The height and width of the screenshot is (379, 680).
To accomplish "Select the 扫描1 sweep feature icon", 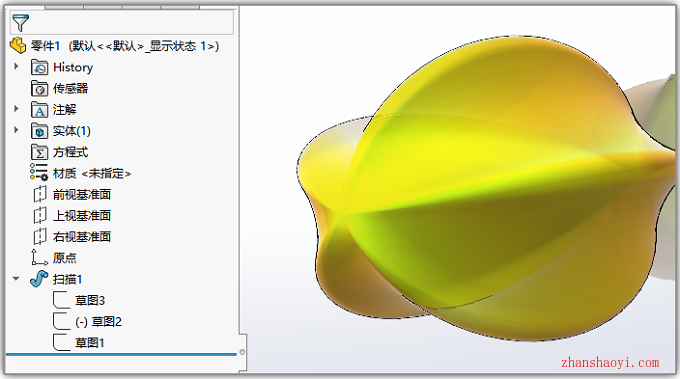I will pyautogui.click(x=39, y=279).
